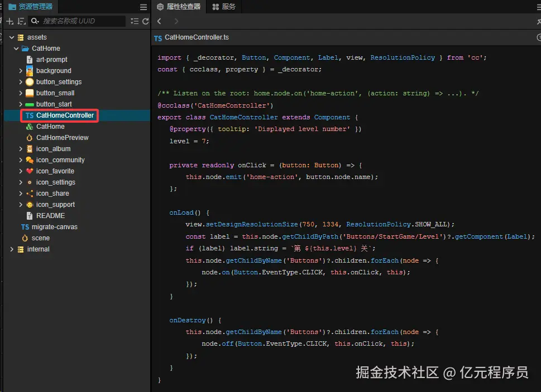Viewport: 541px width, 392px height.
Task: Expand the icon_support asset
Action: [21, 205]
